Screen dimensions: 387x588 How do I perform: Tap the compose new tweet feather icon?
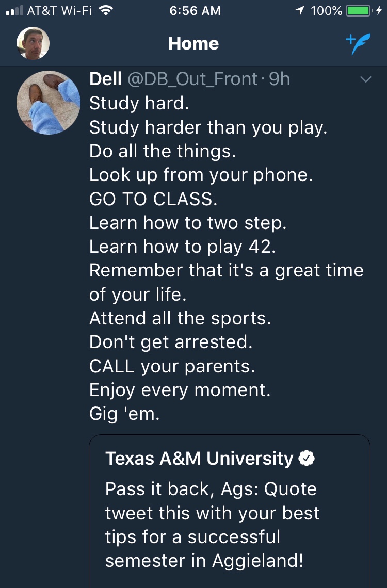tap(358, 44)
